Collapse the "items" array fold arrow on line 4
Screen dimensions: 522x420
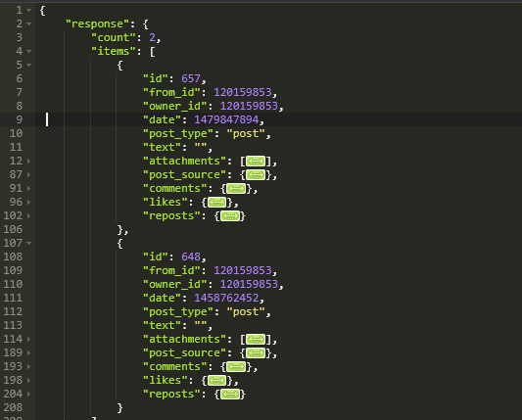pos(29,51)
